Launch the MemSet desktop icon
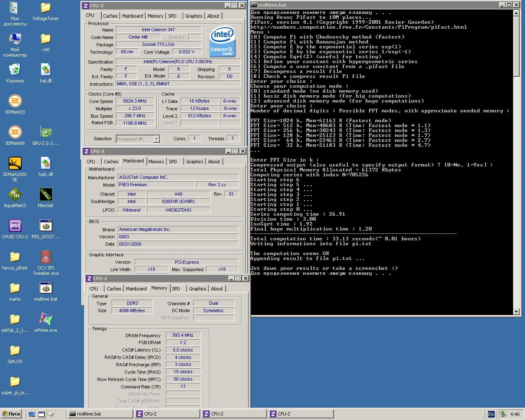525x420 pixels. coord(46,198)
